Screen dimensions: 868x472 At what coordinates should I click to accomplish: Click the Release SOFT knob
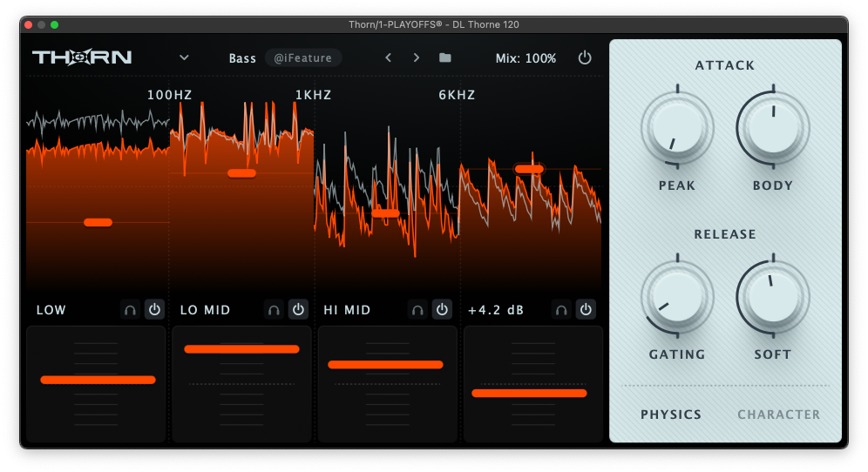[x=773, y=297]
